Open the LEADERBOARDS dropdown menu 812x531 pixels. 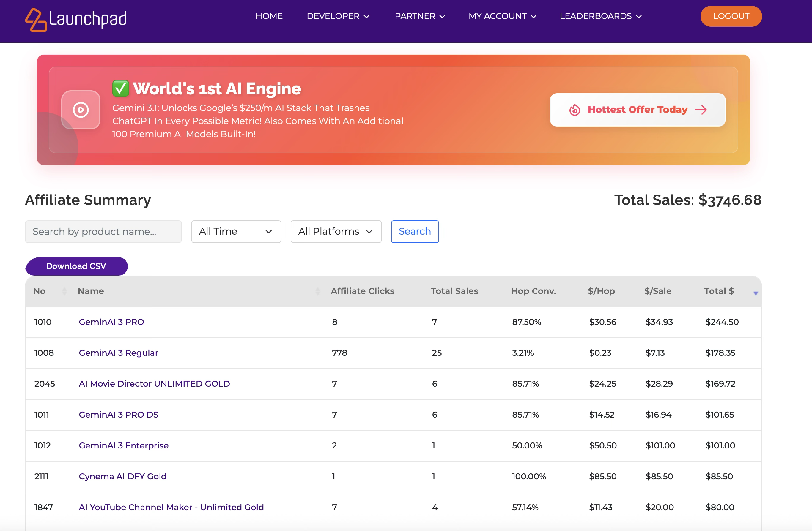click(x=601, y=16)
